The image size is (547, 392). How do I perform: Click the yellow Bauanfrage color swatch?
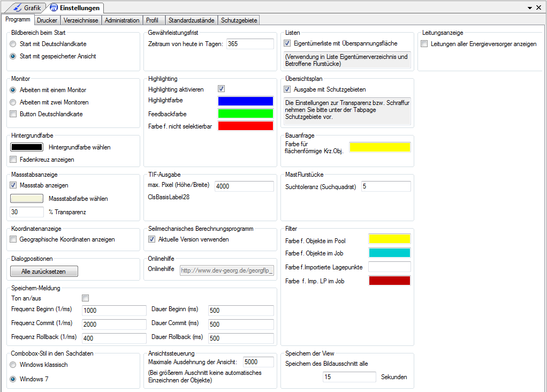tap(379, 147)
